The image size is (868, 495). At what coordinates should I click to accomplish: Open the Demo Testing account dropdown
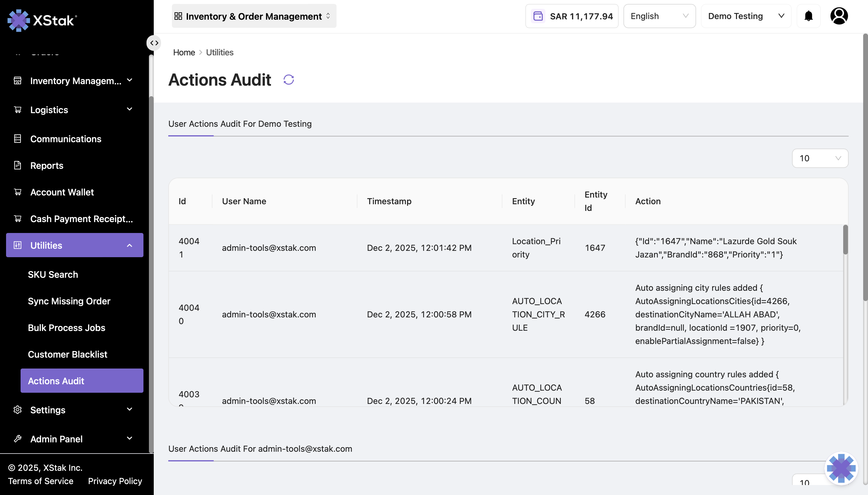point(746,16)
